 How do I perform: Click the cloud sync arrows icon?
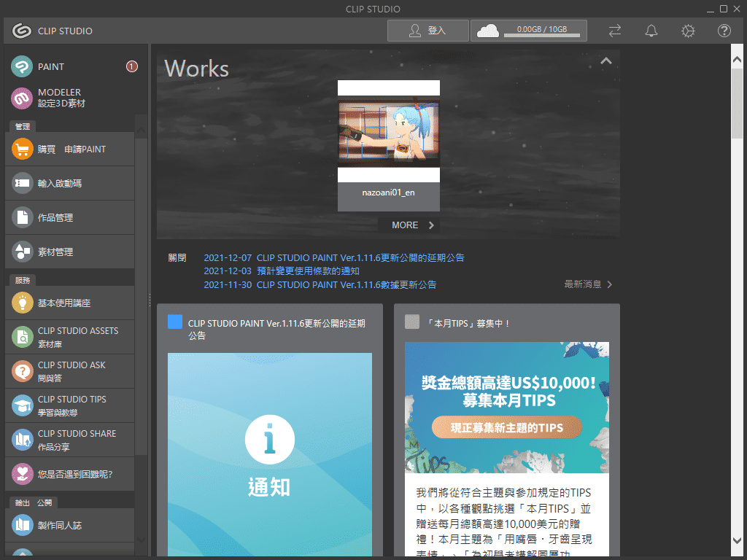click(615, 31)
